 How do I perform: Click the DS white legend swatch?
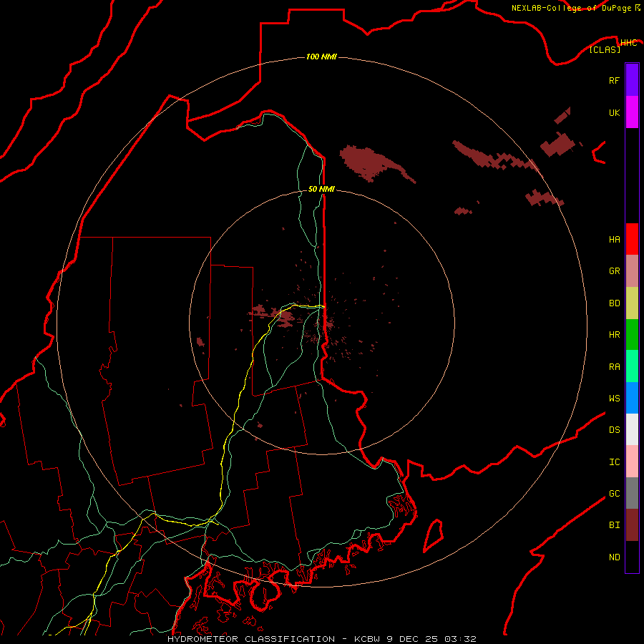click(x=632, y=429)
